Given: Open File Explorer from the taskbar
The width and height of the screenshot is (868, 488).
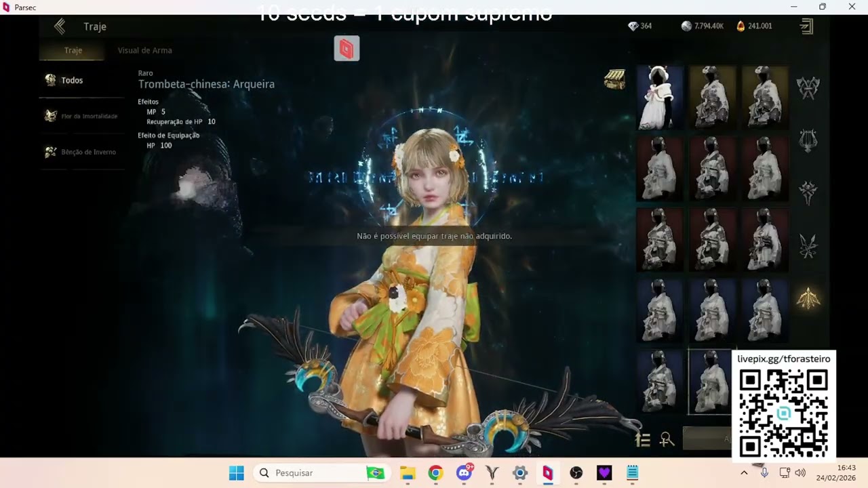Looking at the screenshot, I should click(x=408, y=473).
